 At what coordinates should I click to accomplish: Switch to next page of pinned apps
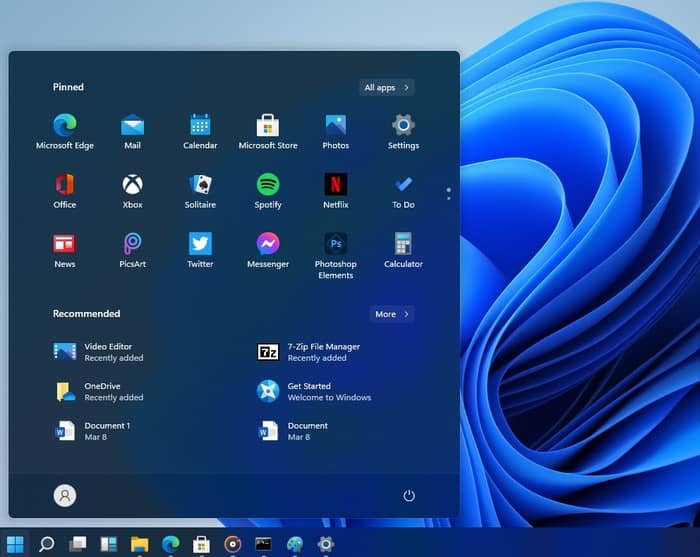(448, 197)
